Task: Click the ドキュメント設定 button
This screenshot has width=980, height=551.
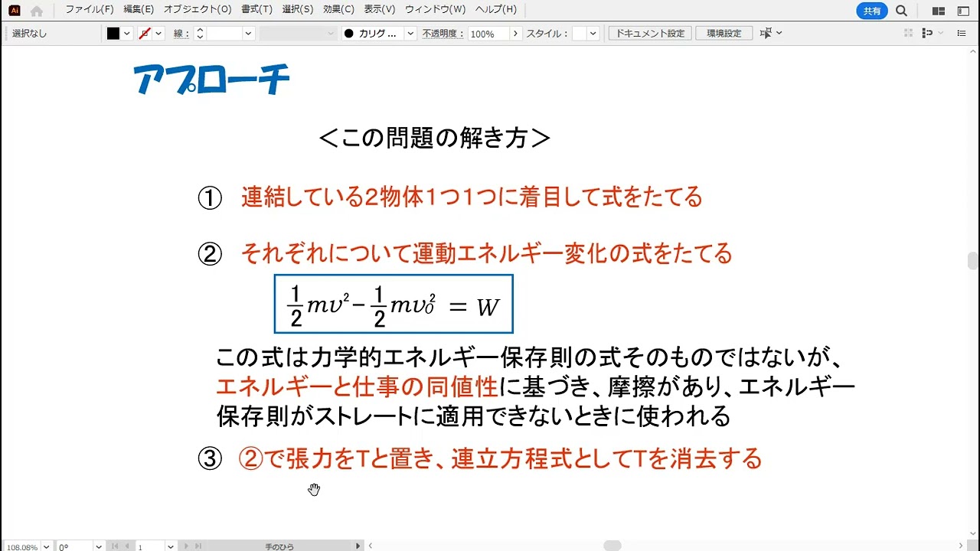Action: coord(650,34)
